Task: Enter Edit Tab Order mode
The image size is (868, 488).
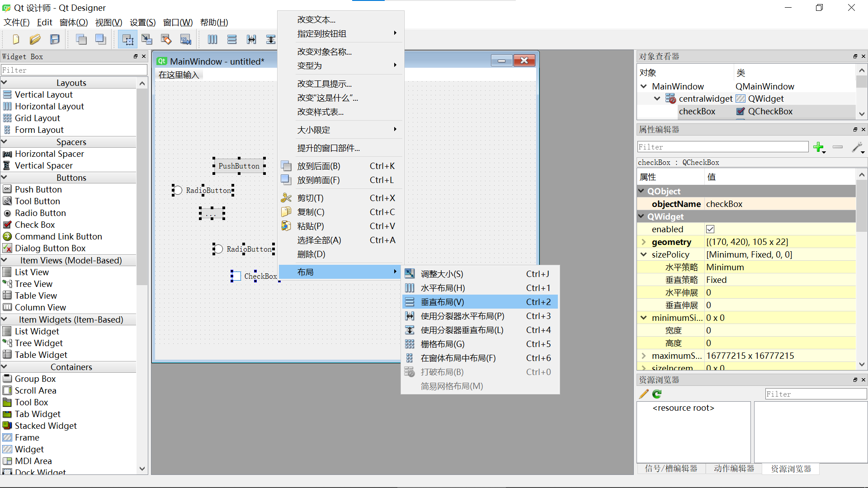Action: tap(185, 39)
